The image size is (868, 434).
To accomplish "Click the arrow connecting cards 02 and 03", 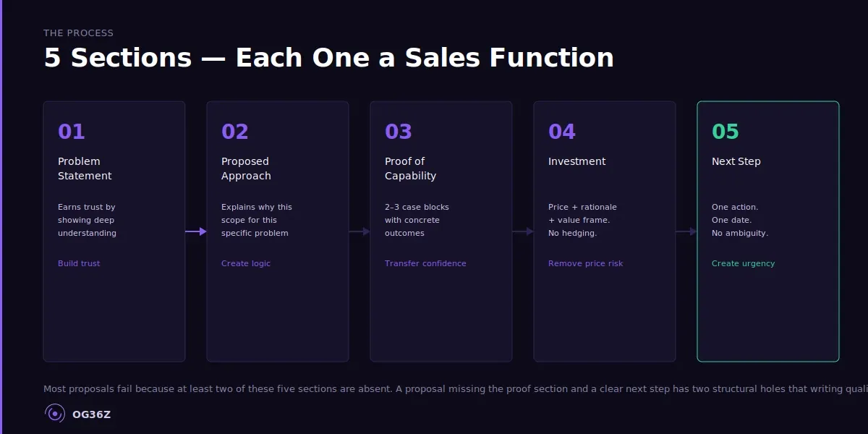I will 359,231.
